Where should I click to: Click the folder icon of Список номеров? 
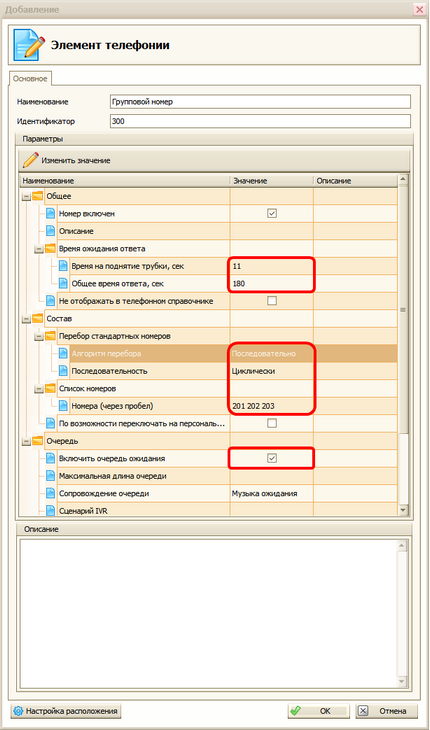tap(50, 388)
